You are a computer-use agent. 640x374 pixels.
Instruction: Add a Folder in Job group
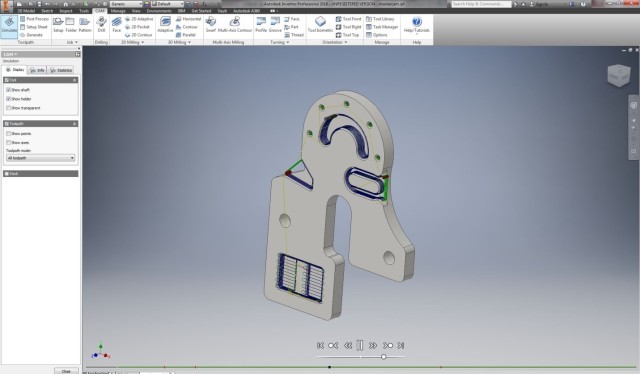tap(71, 24)
